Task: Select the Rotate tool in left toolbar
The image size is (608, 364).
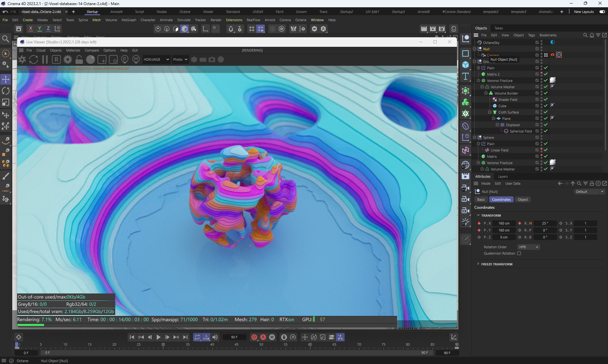Action: pos(6,91)
